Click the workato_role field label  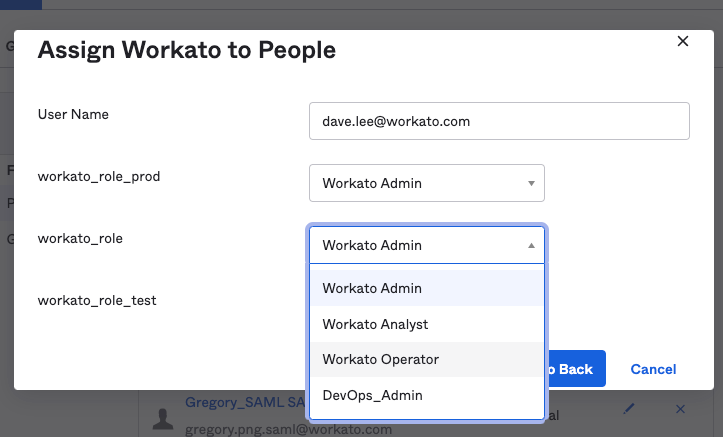point(80,238)
